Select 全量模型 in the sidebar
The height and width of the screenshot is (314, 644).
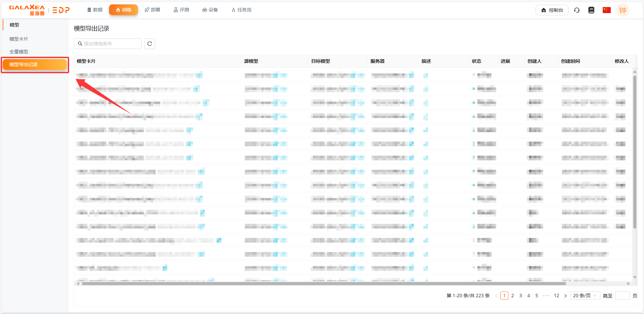(x=19, y=52)
